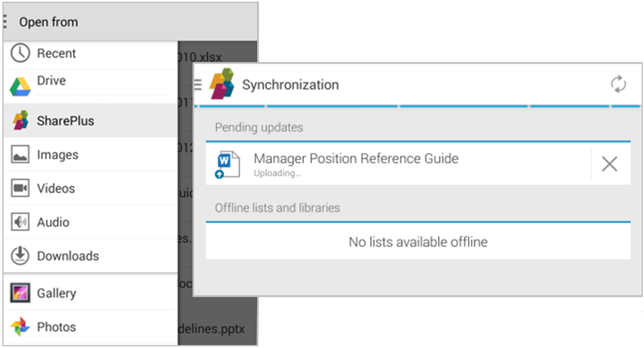Click the No lists available offline row

(x=418, y=242)
